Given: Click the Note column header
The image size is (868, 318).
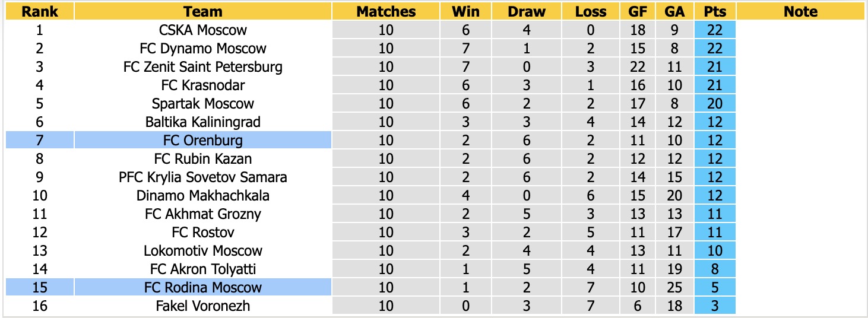Looking at the screenshot, I should point(800,11).
